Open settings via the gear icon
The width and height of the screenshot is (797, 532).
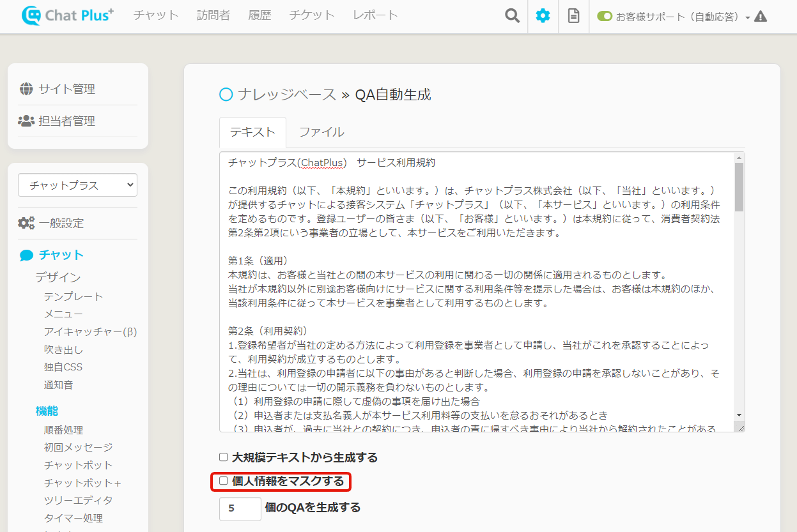543,16
